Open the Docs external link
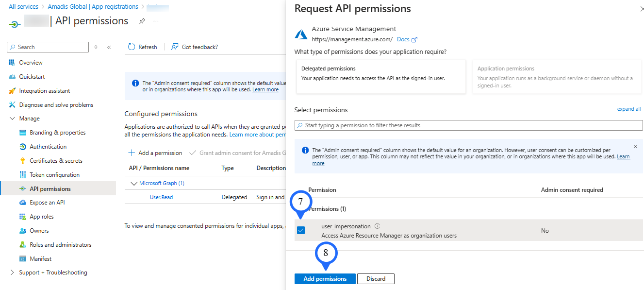 coord(407,40)
